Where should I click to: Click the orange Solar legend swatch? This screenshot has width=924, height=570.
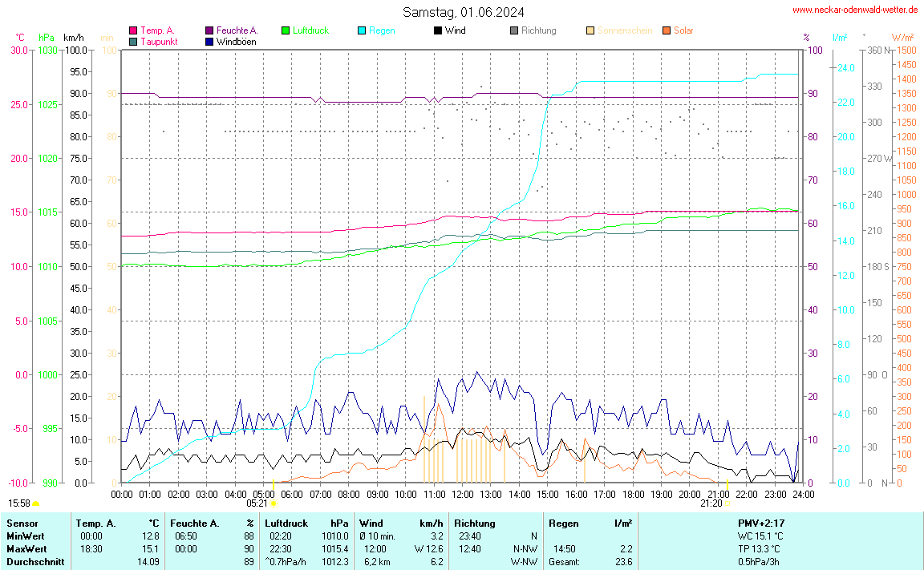click(667, 30)
